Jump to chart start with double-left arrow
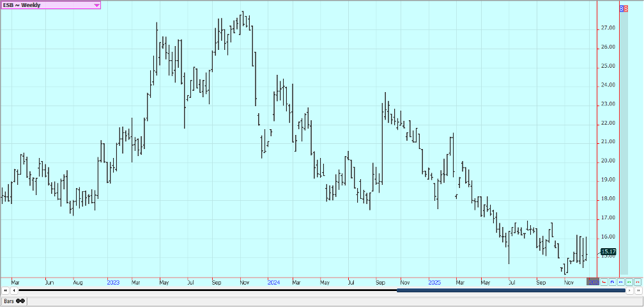Viewport: 644px width, 307px height. point(6,291)
